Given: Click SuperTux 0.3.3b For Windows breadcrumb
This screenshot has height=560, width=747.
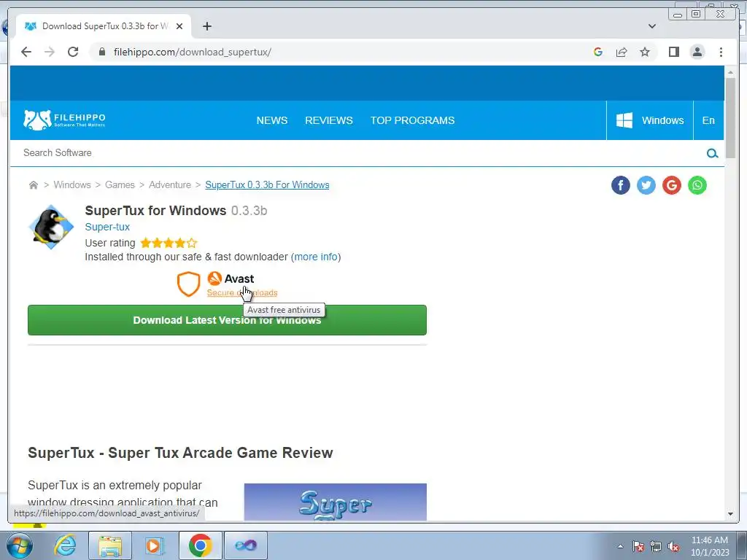Looking at the screenshot, I should (267, 184).
